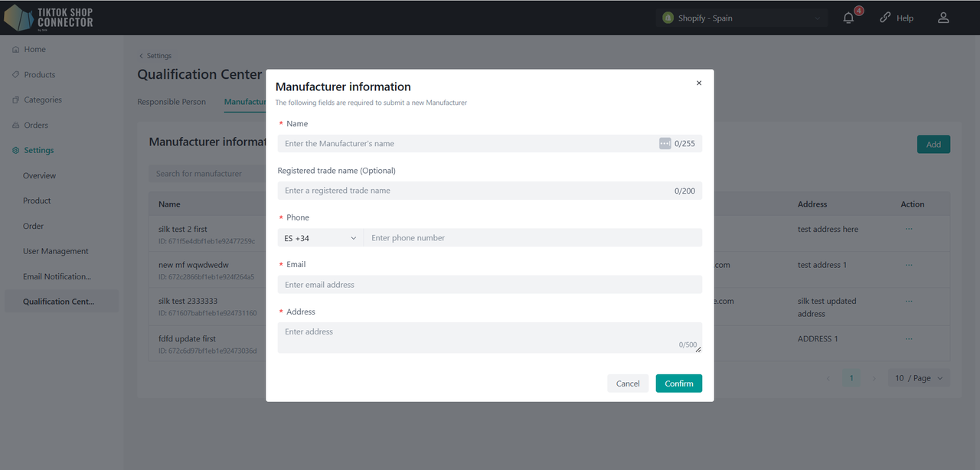Open the ES +34 country code dropdown
Viewport: 980px width, 470px height.
pyautogui.click(x=320, y=238)
